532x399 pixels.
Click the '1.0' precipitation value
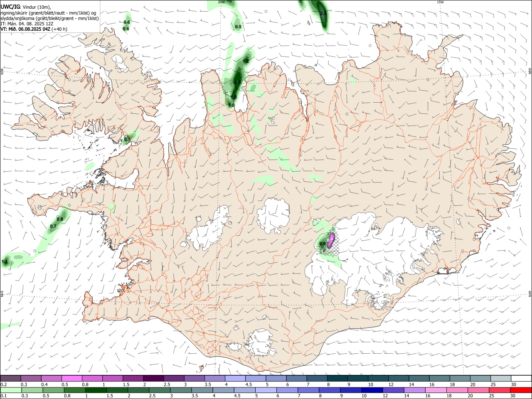coord(231,106)
